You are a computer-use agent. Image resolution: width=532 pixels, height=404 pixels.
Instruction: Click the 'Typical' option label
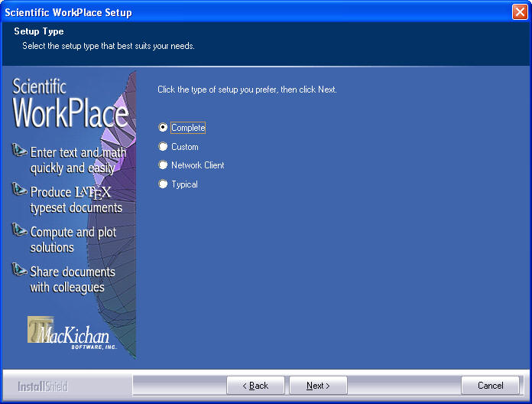point(184,184)
